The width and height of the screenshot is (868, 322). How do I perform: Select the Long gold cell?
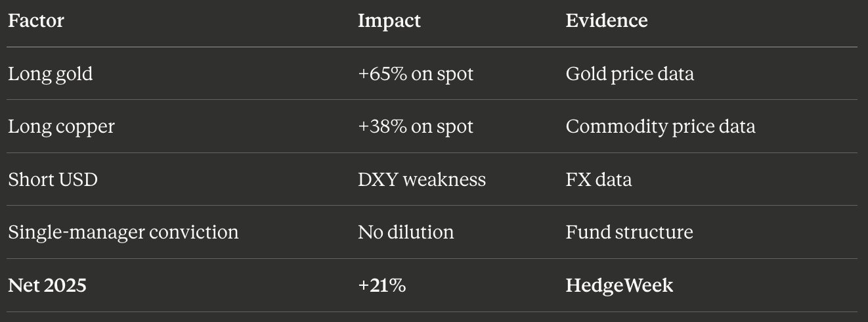coord(50,74)
